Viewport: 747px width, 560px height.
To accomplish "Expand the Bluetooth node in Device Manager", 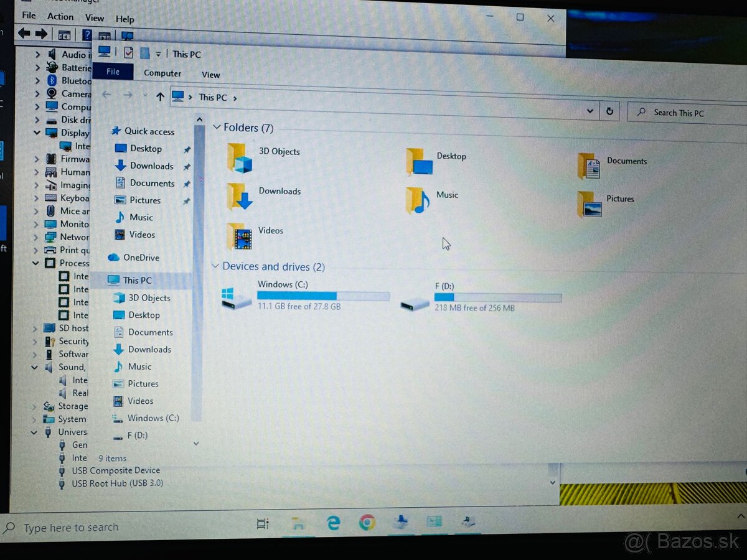I will (39, 81).
